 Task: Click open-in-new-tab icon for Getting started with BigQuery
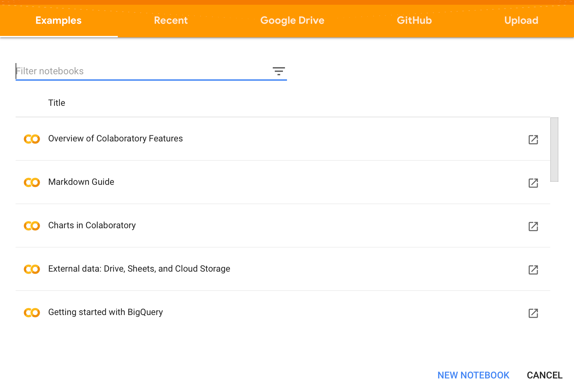[x=533, y=313]
